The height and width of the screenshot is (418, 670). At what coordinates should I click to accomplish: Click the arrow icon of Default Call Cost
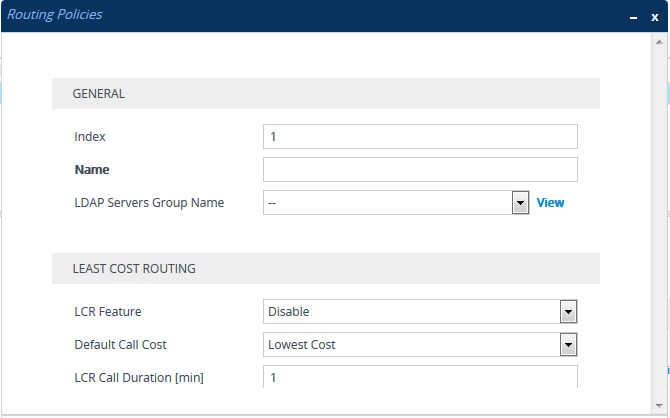click(x=569, y=345)
